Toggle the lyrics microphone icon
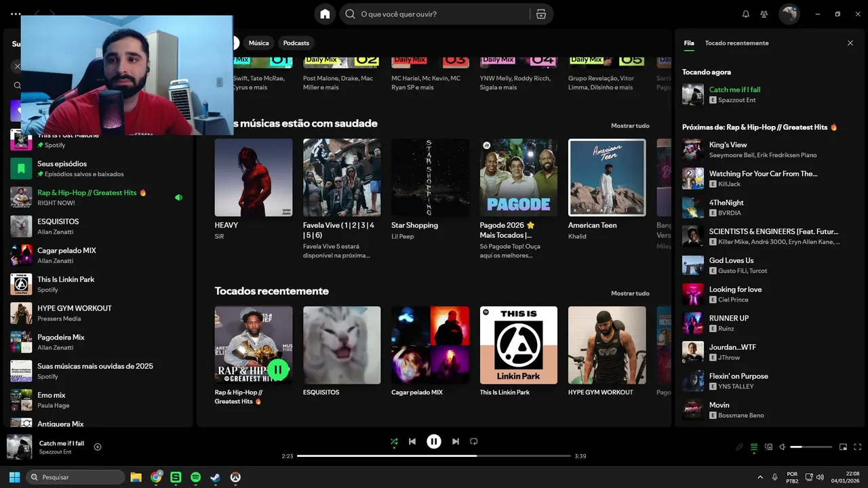868x488 pixels. click(x=740, y=447)
